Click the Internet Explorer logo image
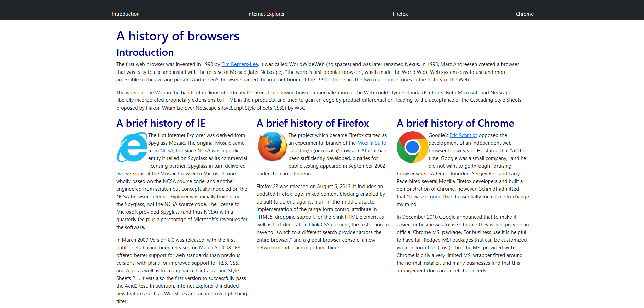 click(x=132, y=147)
